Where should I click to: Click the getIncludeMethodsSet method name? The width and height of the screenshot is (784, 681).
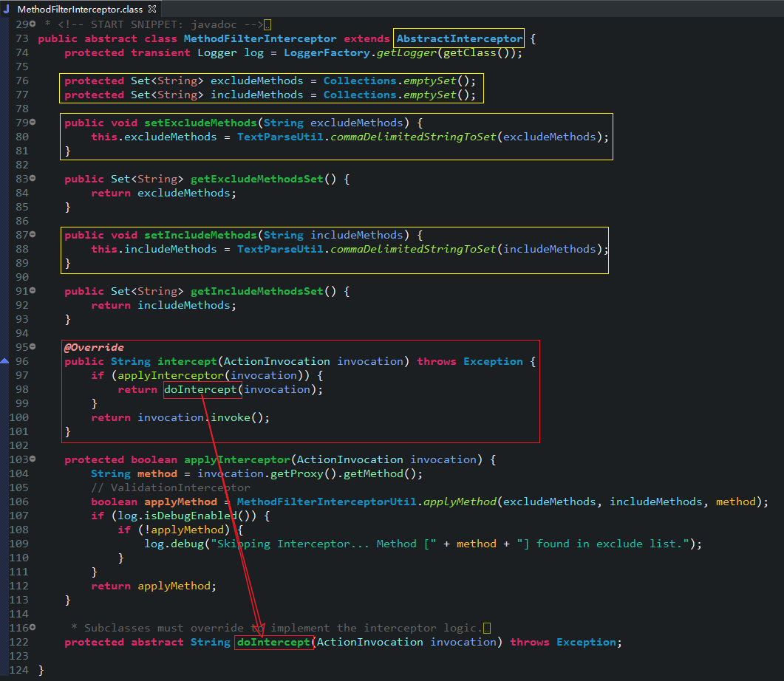coord(257,291)
